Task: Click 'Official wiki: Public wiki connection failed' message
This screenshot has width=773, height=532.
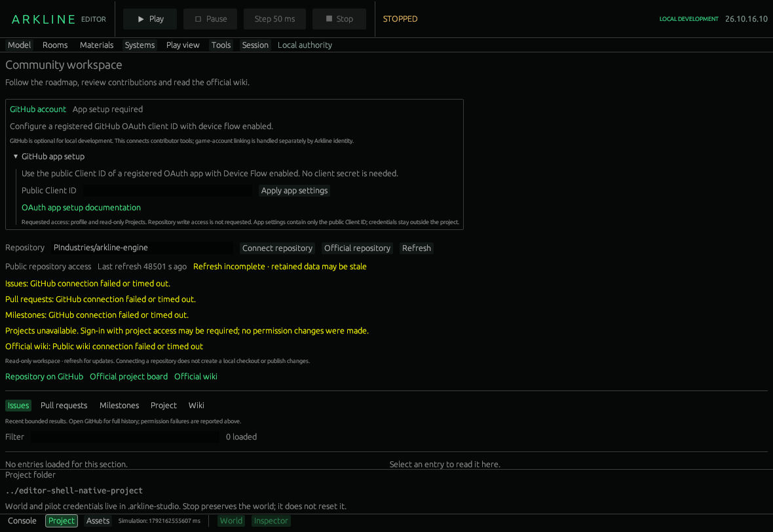Action: [x=104, y=347]
